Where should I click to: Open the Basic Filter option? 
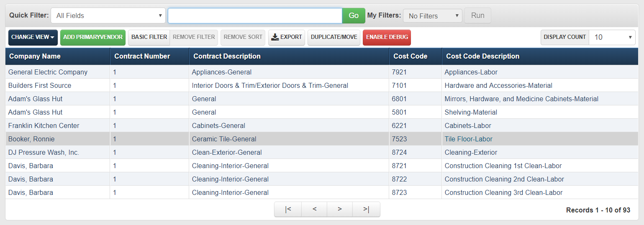(x=149, y=37)
